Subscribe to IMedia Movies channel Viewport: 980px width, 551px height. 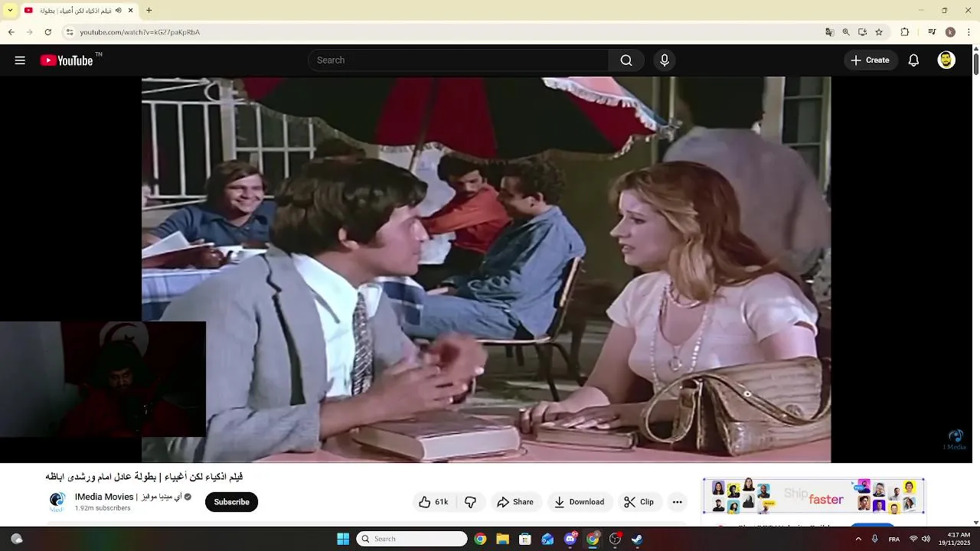tap(231, 502)
